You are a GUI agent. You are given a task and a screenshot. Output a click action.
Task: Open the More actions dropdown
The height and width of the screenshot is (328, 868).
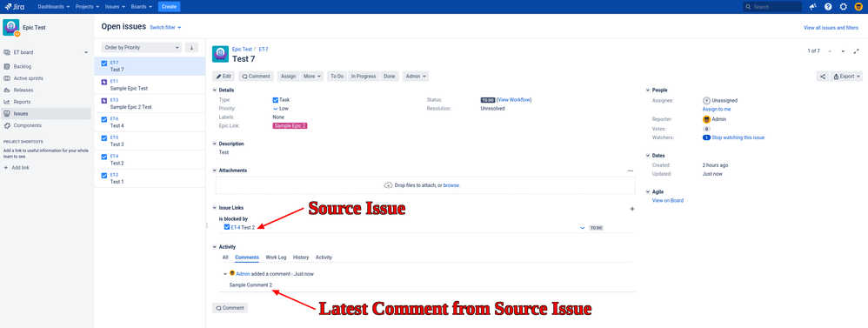[x=312, y=77]
